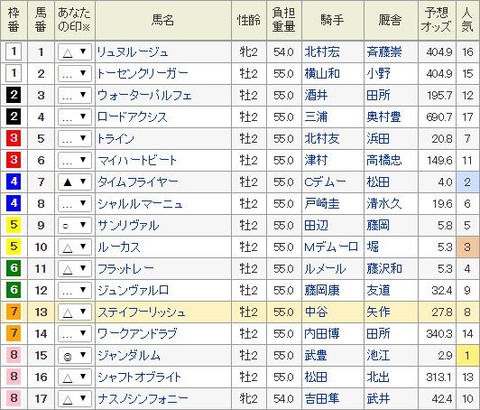Screen dimensions: 480x410
Task: Open horse page for リュヌルージュ
Action: pyautogui.click(x=133, y=52)
